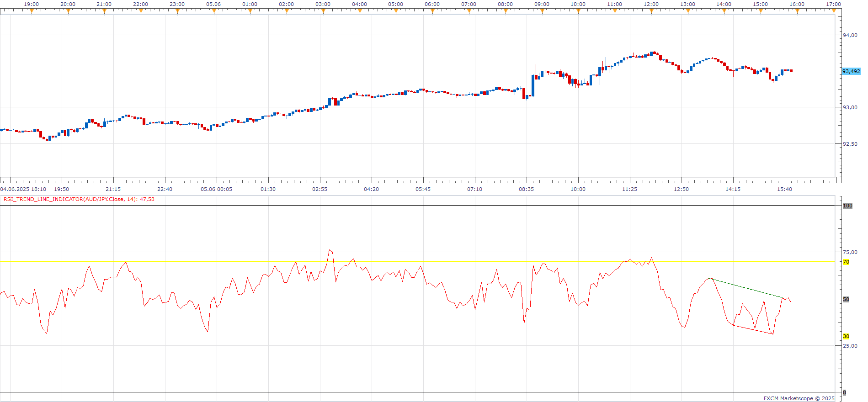This screenshot has width=868, height=402.
Task: Click the orange marker under top 11:00 label
Action: (615, 11)
